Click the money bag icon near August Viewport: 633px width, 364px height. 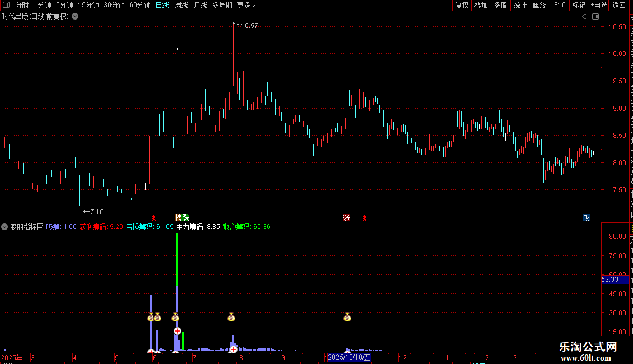tap(231, 317)
